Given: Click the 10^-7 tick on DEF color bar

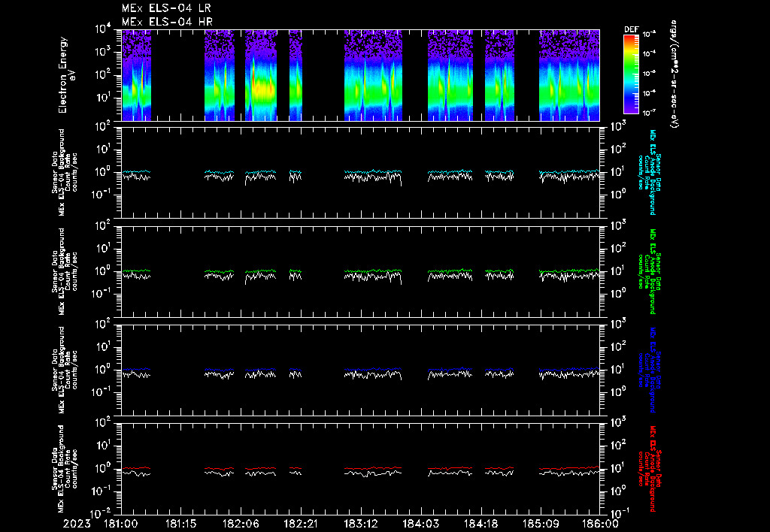Looking at the screenshot, I should 649,113.
